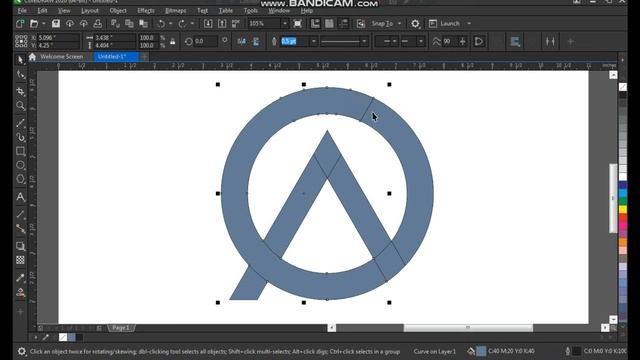This screenshot has width=640, height=360.
Task: Toggle the show guidelines button
Action: [x=343, y=24]
